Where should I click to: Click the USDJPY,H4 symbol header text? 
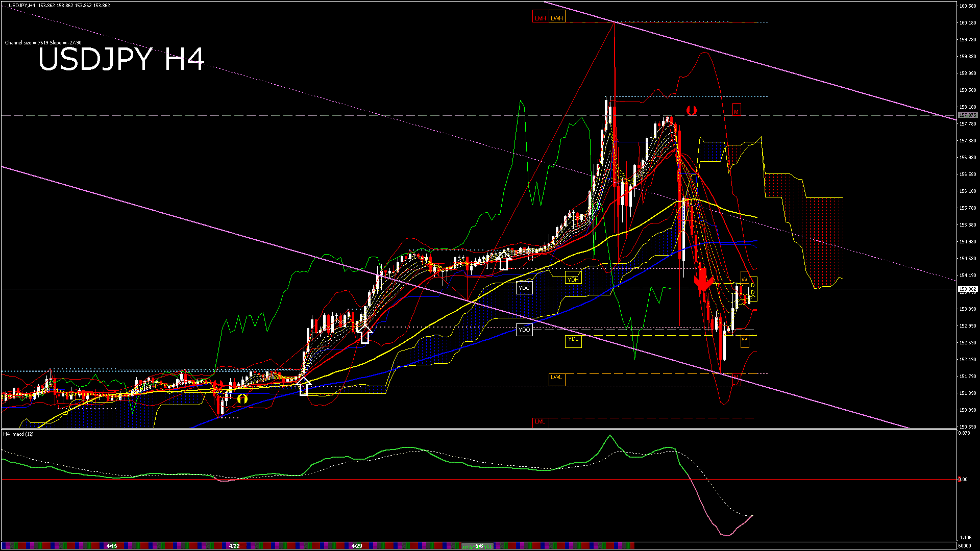(22, 6)
